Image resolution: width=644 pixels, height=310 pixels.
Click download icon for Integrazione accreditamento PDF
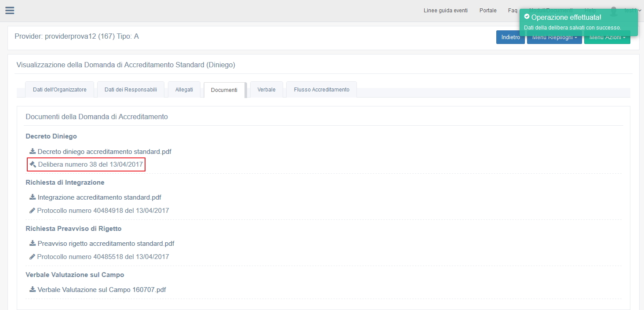tap(33, 197)
